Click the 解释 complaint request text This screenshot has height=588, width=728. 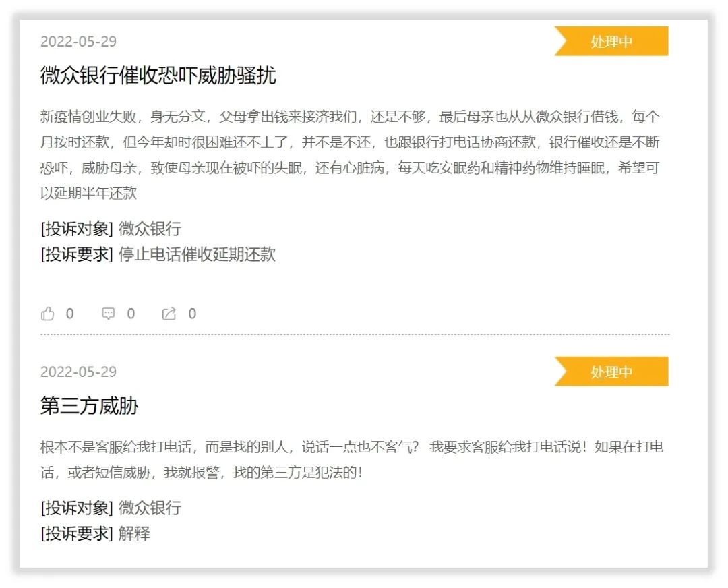[134, 533]
